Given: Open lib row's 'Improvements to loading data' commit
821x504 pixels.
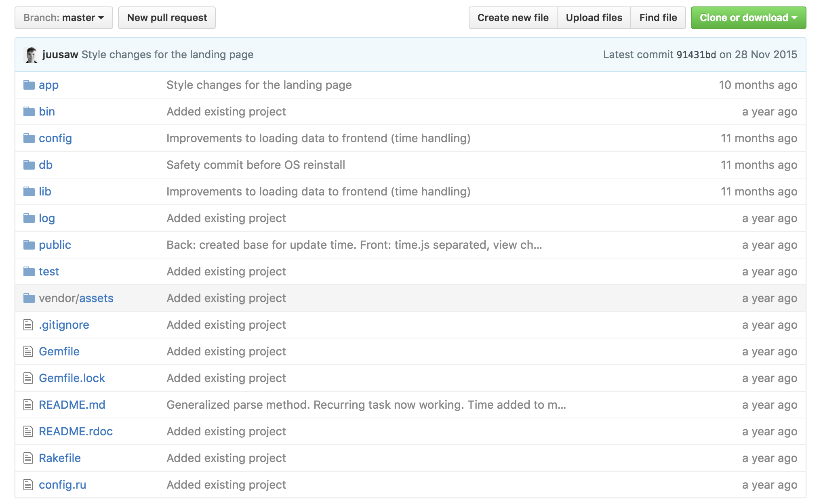Looking at the screenshot, I should tap(318, 192).
